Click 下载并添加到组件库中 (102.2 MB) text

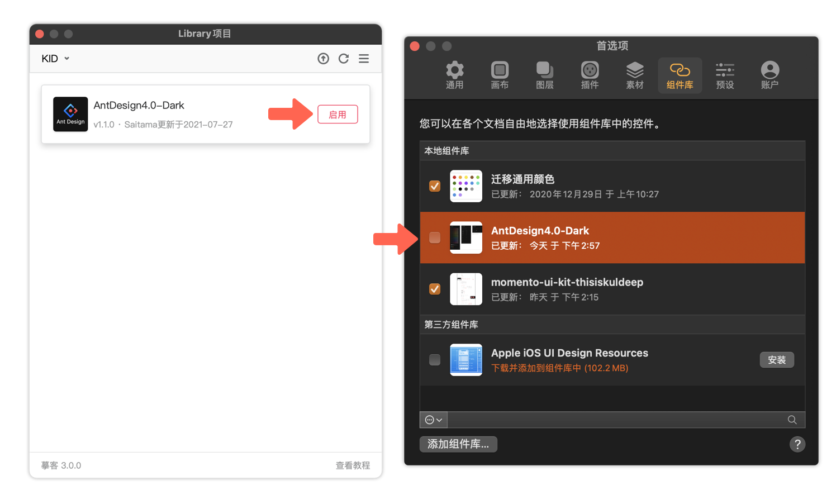[559, 368]
